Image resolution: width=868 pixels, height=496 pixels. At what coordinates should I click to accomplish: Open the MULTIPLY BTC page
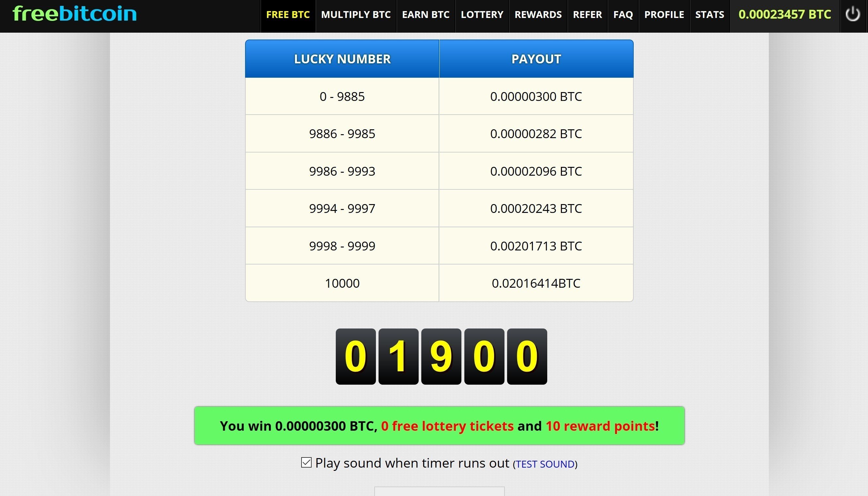pyautogui.click(x=356, y=14)
